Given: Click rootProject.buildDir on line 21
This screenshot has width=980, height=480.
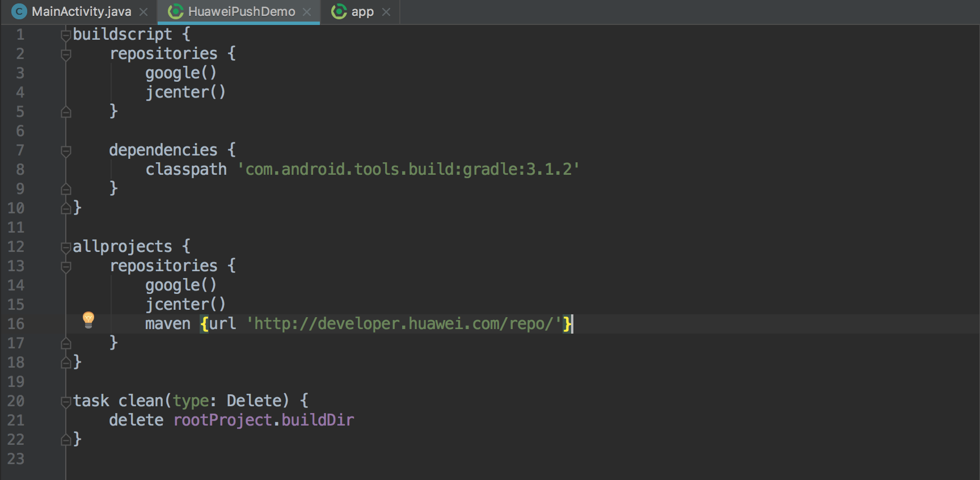Looking at the screenshot, I should (264, 420).
